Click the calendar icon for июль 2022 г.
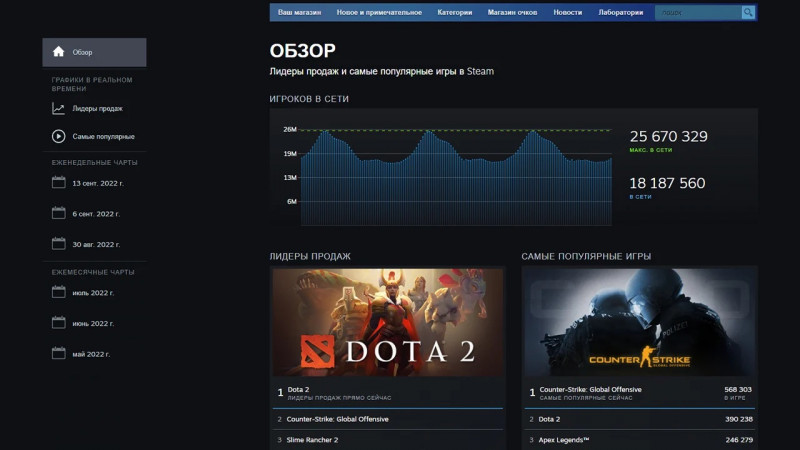Image resolution: width=800 pixels, height=450 pixels. 59,292
